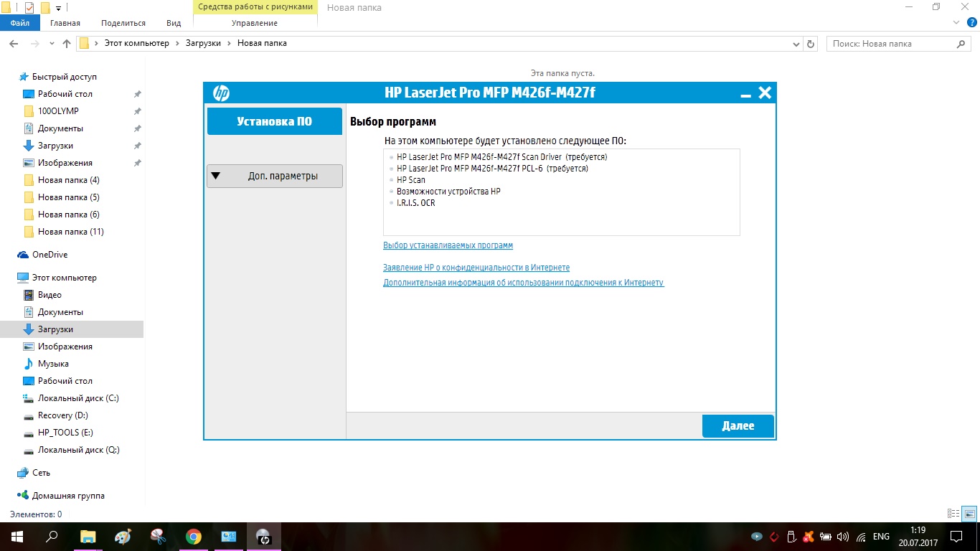Switch to details view layout icon
The height and width of the screenshot is (551, 980).
tap(953, 514)
